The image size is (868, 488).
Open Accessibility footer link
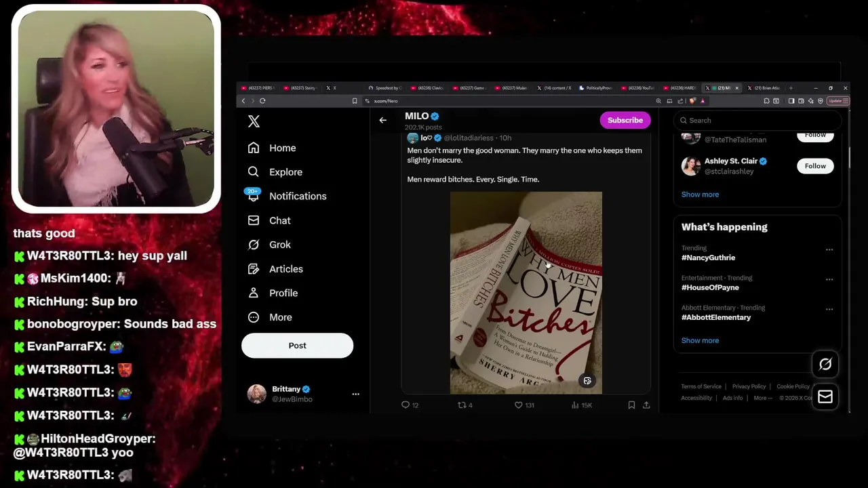pyautogui.click(x=696, y=398)
